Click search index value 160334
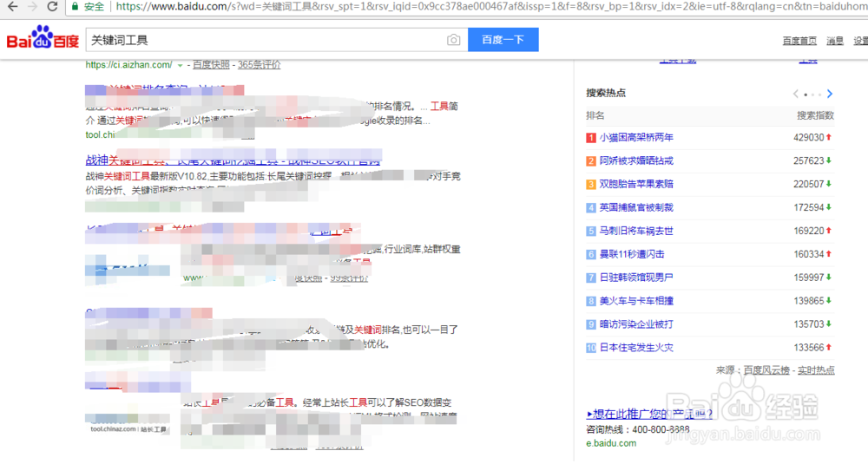This screenshot has height=464, width=868. 809,254
